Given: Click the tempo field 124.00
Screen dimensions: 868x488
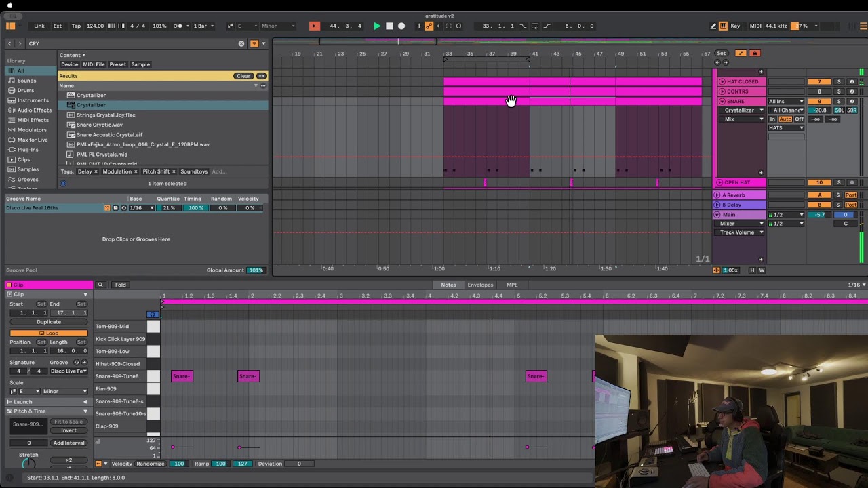Looking at the screenshot, I should [x=95, y=26].
